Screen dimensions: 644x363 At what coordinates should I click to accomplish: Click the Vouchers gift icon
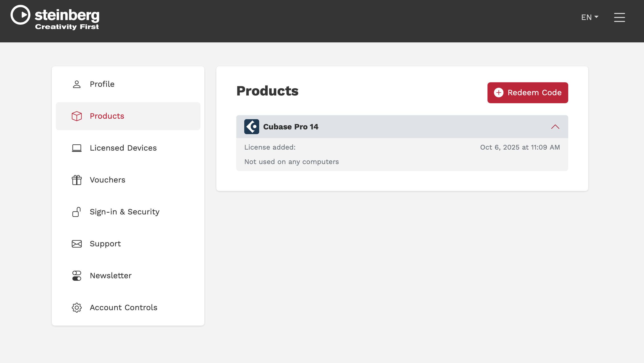pyautogui.click(x=77, y=180)
